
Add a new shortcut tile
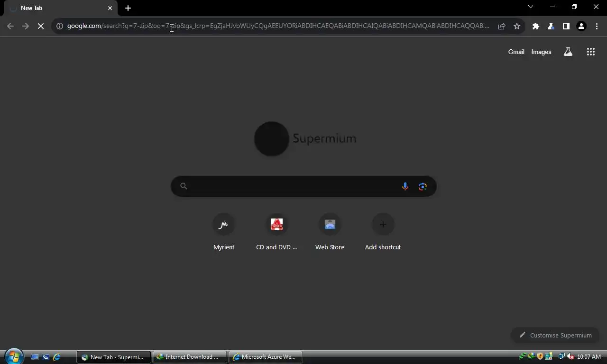[383, 232]
